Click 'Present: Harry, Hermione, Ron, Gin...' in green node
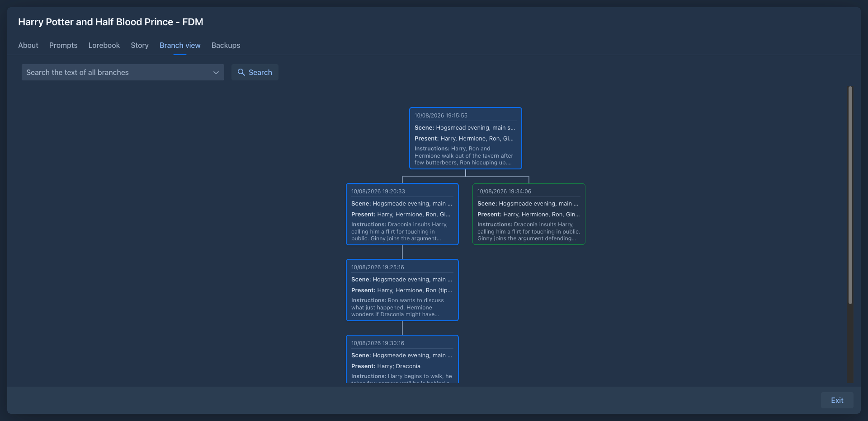 click(x=528, y=215)
